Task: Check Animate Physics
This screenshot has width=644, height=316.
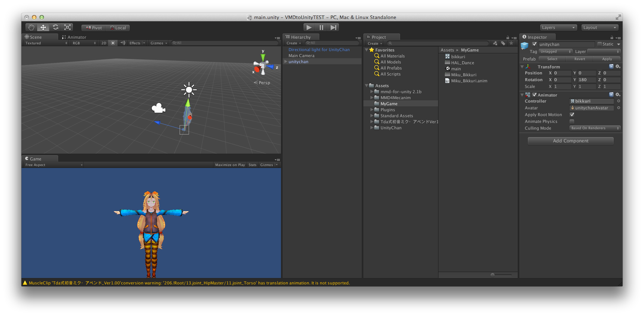Action: click(x=572, y=121)
